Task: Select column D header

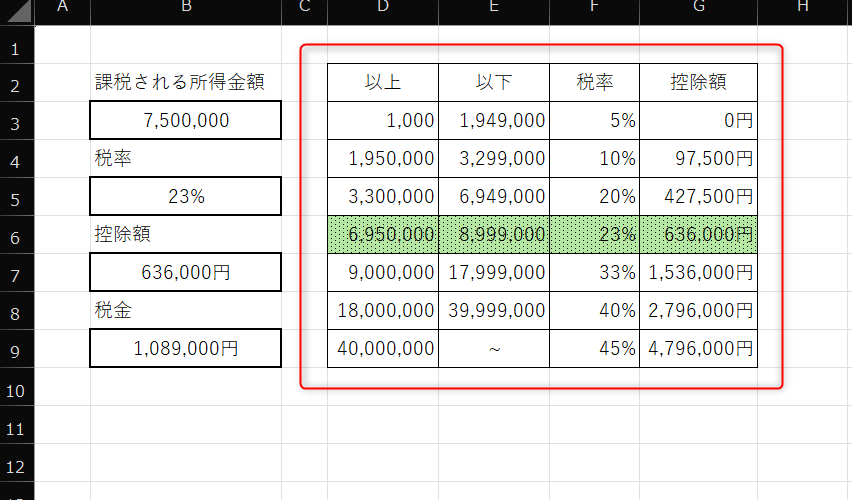Action: [383, 9]
